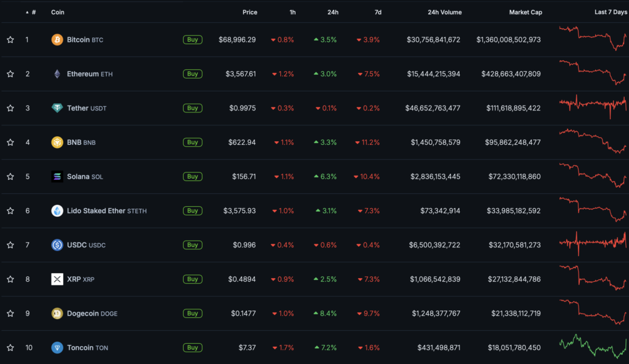The height and width of the screenshot is (364, 629).
Task: Click the Ethereum diamond logo icon
Action: point(57,74)
